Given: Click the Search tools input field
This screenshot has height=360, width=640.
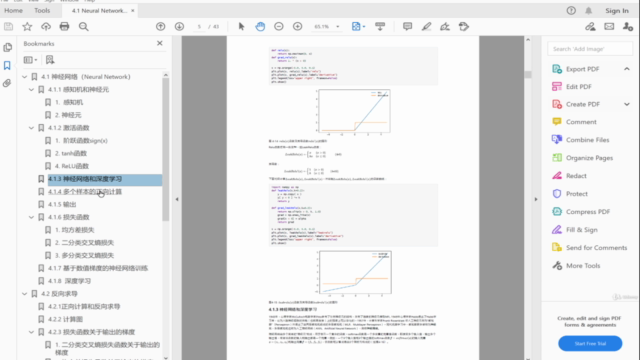Looking at the screenshot, I should pyautogui.click(x=590, y=49).
